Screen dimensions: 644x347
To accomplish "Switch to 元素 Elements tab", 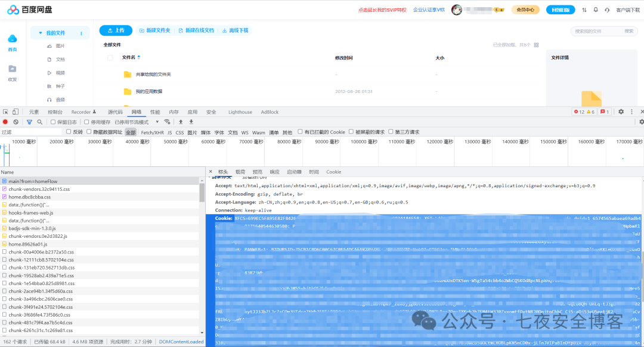I will pos(34,111).
